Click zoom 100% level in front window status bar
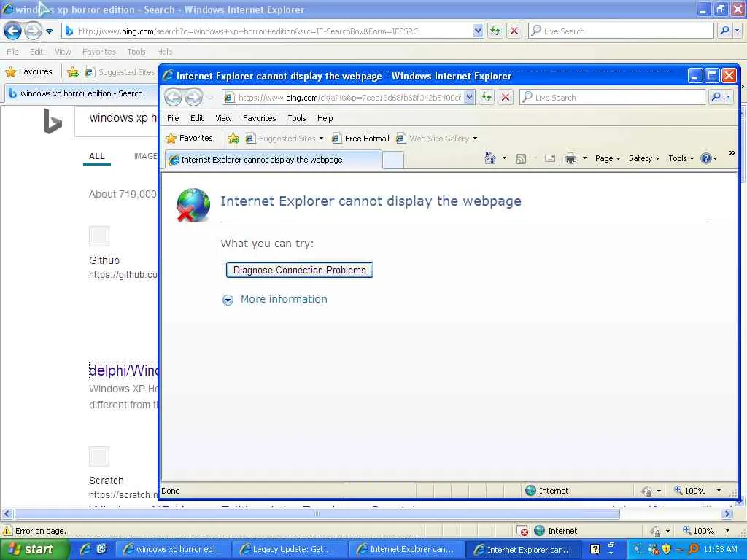 (x=694, y=491)
